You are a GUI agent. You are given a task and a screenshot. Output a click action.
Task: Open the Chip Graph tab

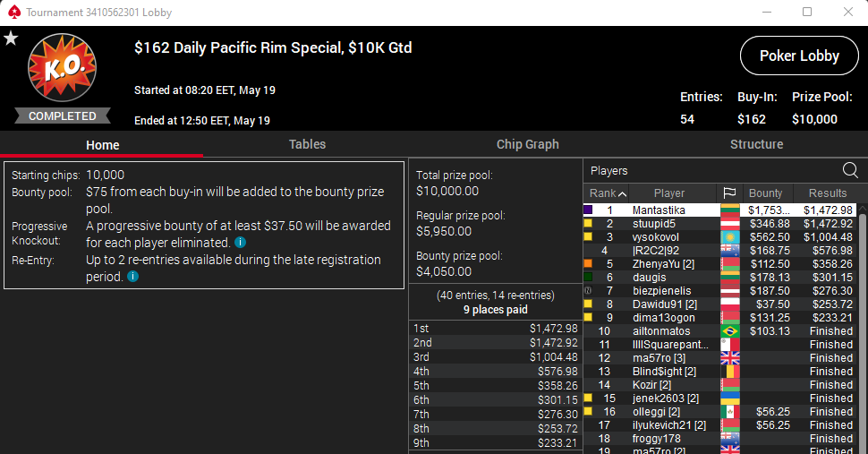(527, 144)
